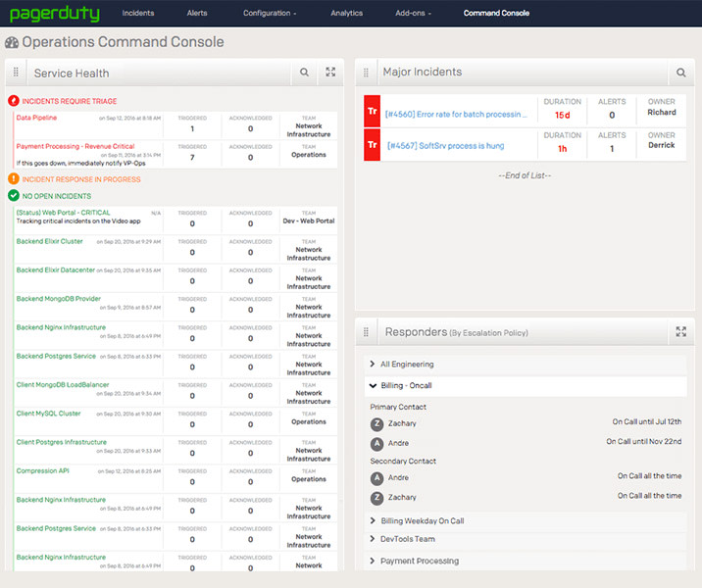Open Payment Processing - Revenue Critical service
Screen dimensions: 702x588
click(75, 146)
